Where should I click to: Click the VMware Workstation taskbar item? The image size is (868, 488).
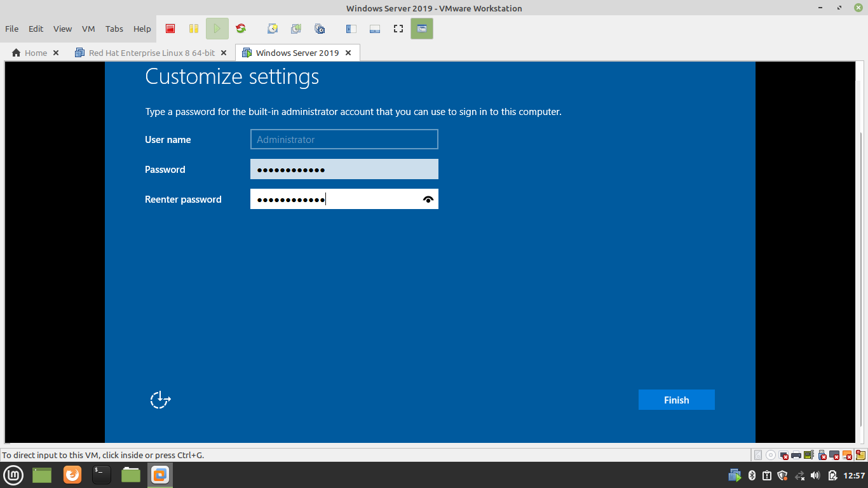coord(160,475)
